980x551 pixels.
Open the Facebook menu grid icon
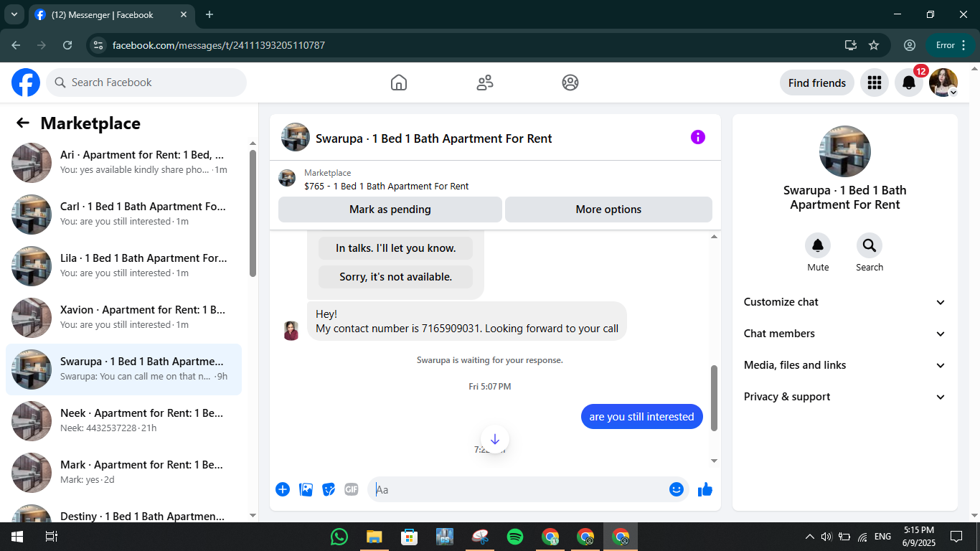[874, 83]
